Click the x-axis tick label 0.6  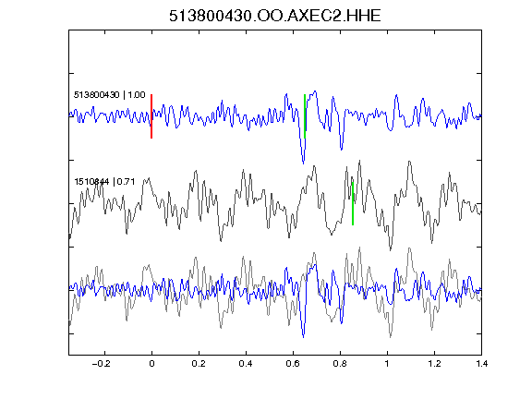[x=293, y=364]
